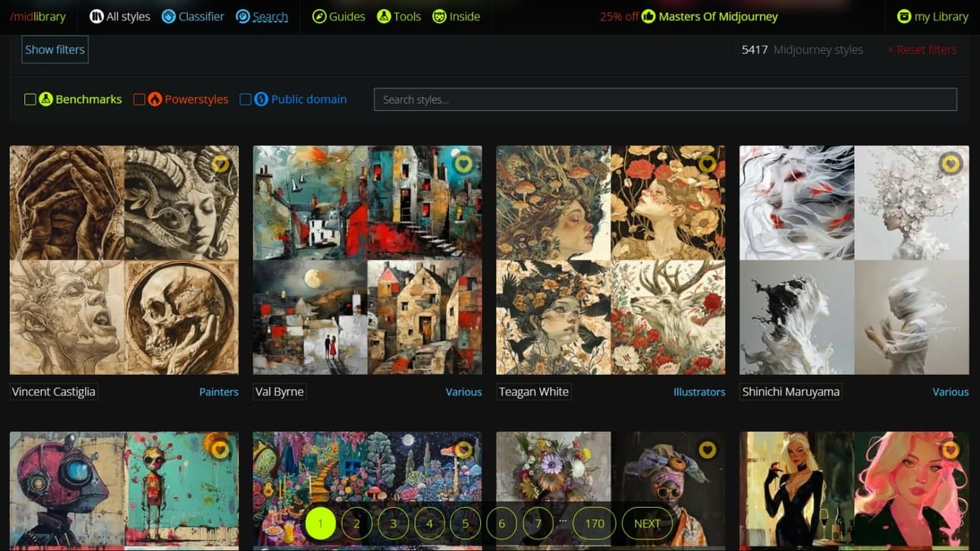Favorite Teagan White with the heart icon
Screen dimensions: 980x551
coord(707,164)
